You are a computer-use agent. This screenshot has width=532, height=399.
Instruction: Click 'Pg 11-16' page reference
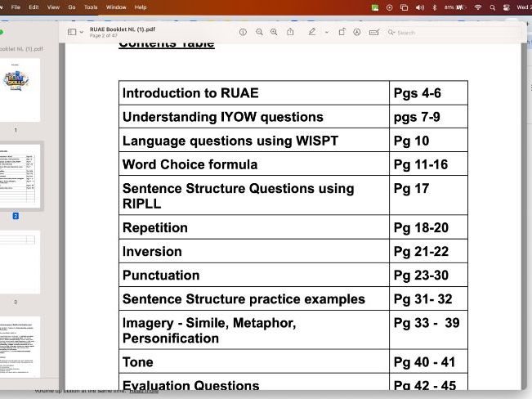pos(421,164)
